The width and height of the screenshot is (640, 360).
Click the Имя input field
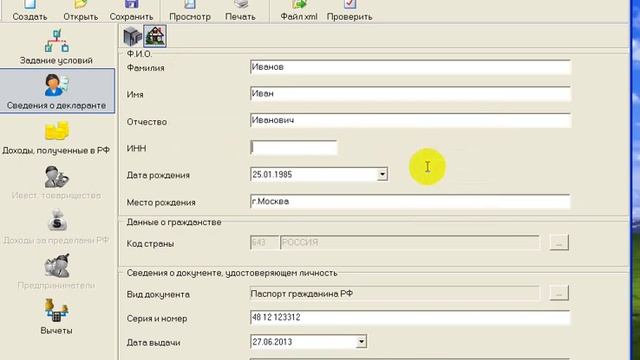click(x=410, y=93)
